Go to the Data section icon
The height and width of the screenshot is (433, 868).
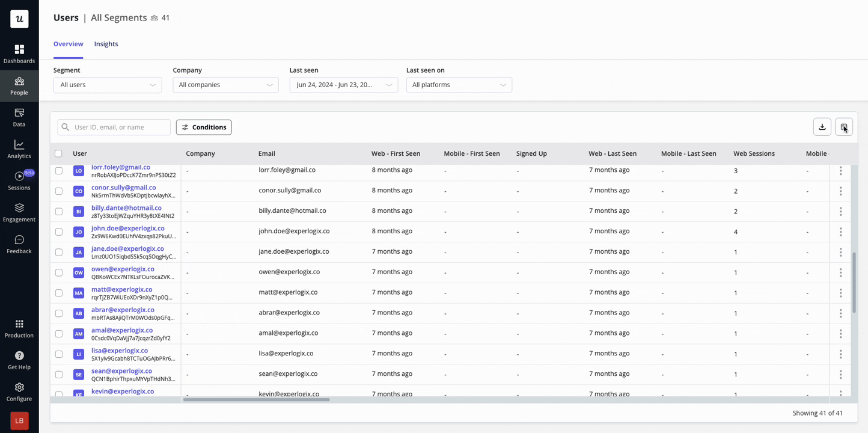pyautogui.click(x=19, y=113)
